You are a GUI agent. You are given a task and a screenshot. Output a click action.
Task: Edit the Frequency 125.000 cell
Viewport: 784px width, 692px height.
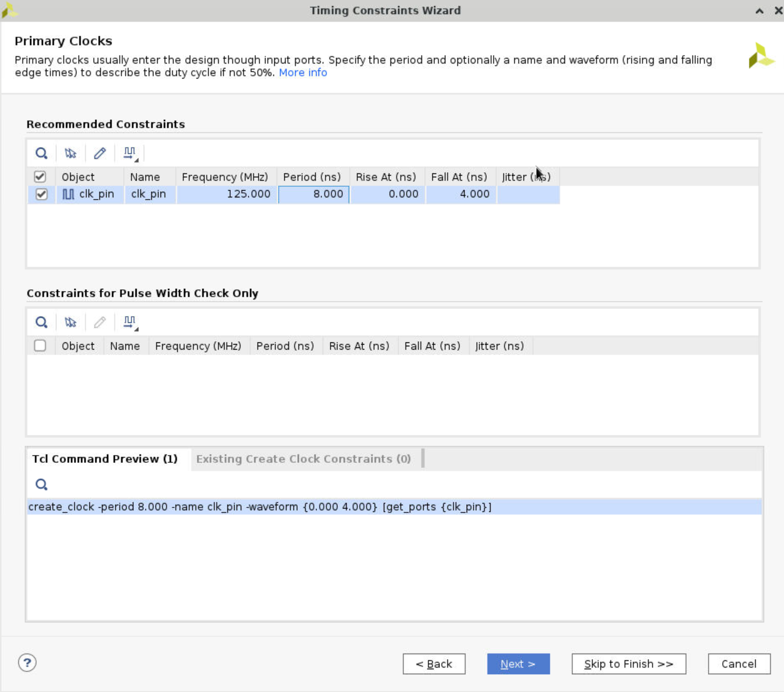point(226,194)
